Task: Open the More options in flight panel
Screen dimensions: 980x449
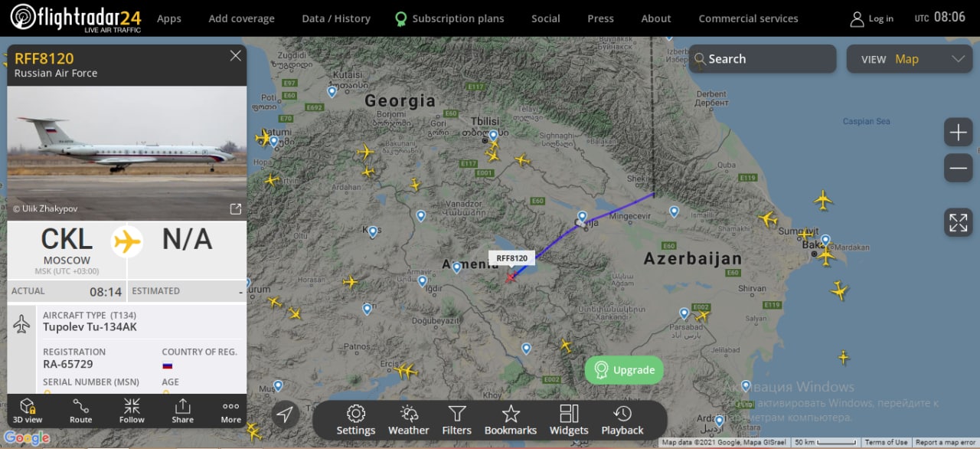Action: (230, 411)
